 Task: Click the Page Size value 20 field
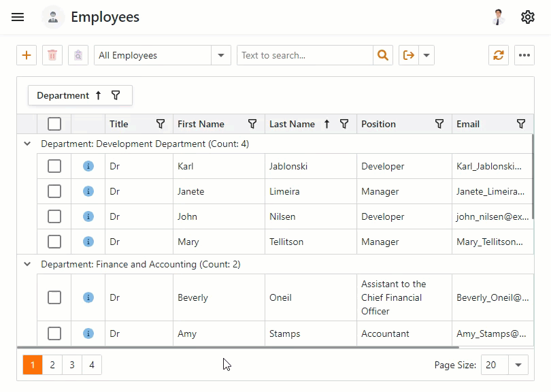[495, 365]
